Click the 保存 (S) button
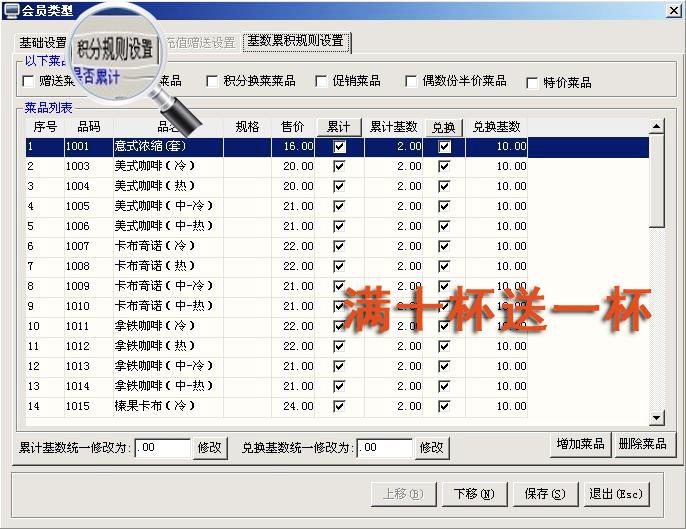This screenshot has width=686, height=529. (545, 494)
